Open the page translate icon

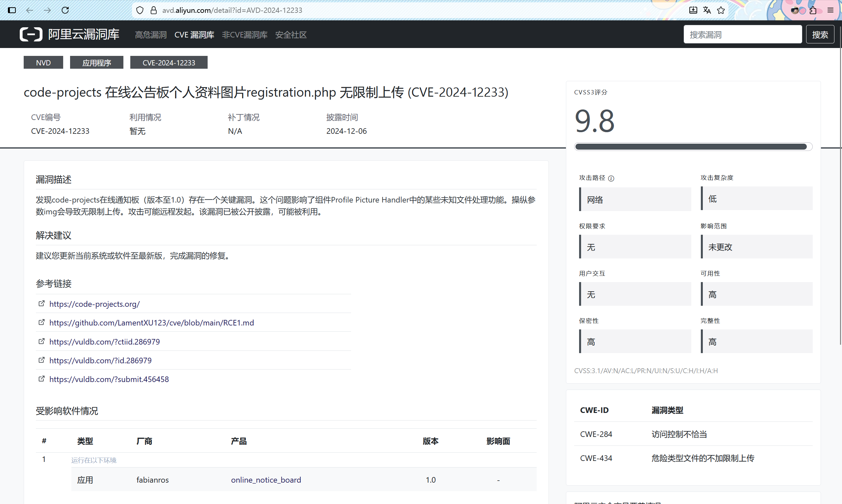[707, 10]
